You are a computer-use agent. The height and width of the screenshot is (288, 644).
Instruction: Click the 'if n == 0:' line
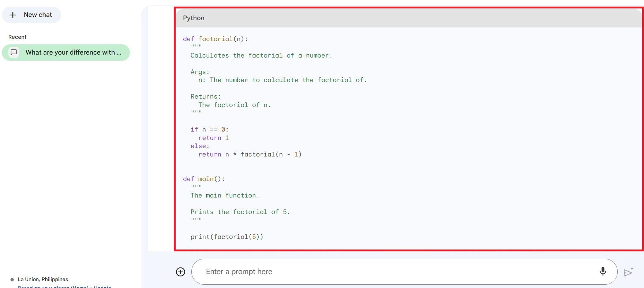tap(209, 129)
